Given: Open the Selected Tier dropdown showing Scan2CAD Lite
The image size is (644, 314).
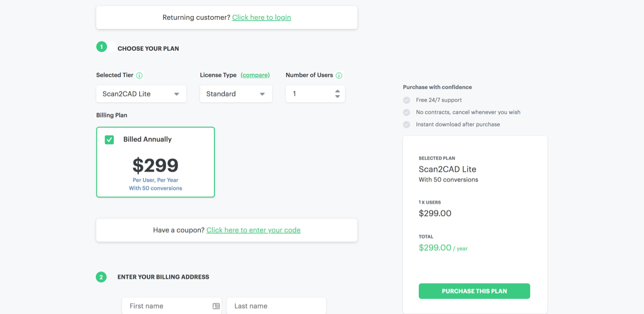Looking at the screenshot, I should (x=141, y=94).
